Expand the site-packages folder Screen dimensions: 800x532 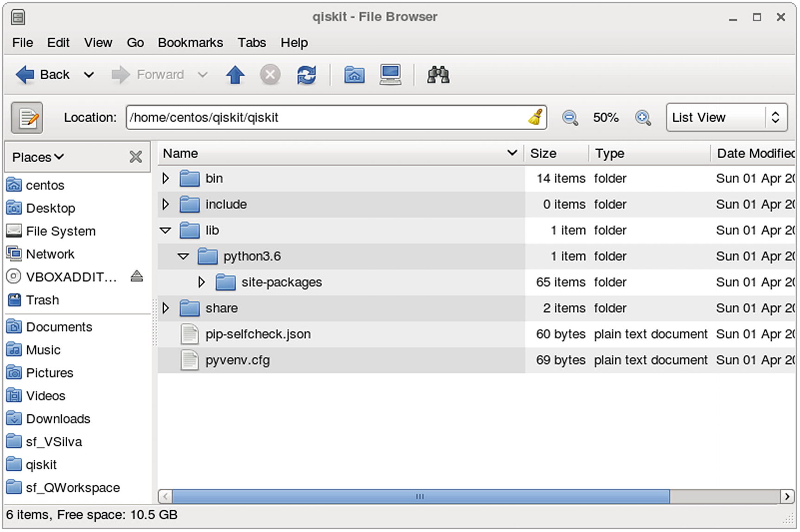[x=201, y=282]
